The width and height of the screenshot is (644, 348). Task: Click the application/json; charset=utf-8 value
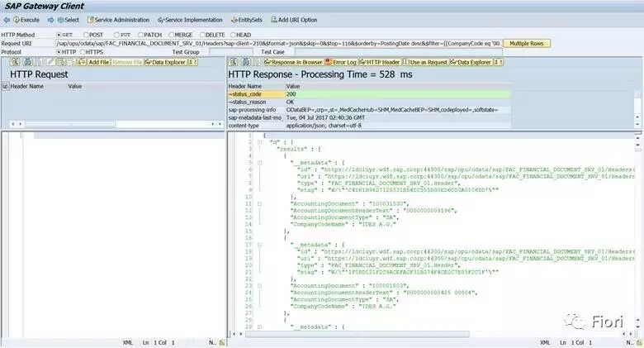click(324, 126)
